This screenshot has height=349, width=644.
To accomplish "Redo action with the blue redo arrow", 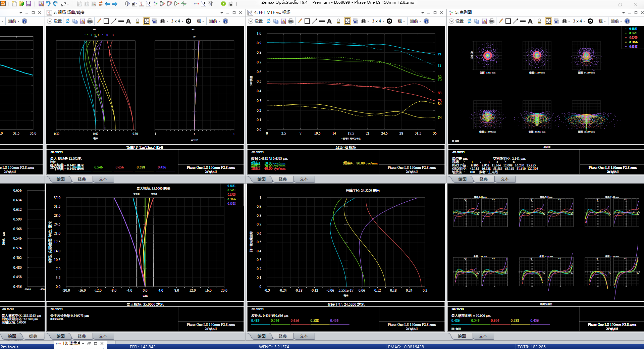I will pyautogui.click(x=55, y=4).
